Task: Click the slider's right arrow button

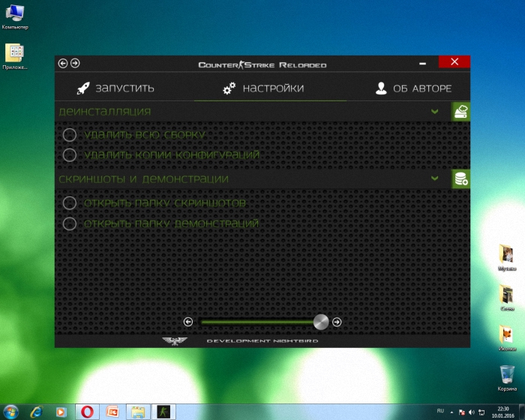Action: click(x=337, y=322)
